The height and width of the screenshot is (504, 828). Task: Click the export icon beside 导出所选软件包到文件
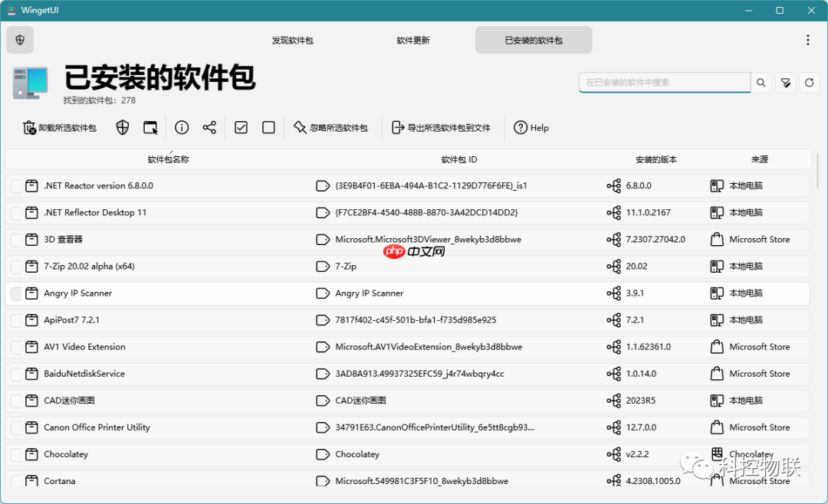pos(398,127)
